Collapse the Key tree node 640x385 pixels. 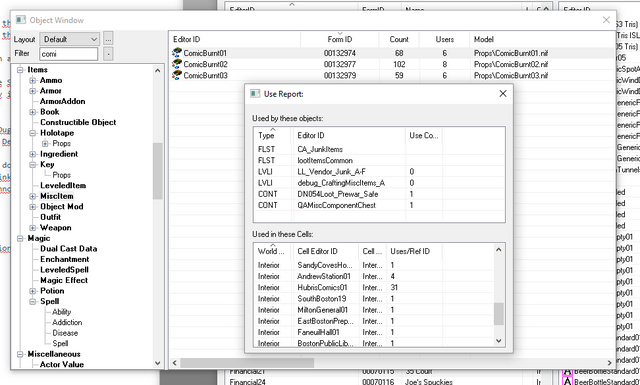[33, 165]
